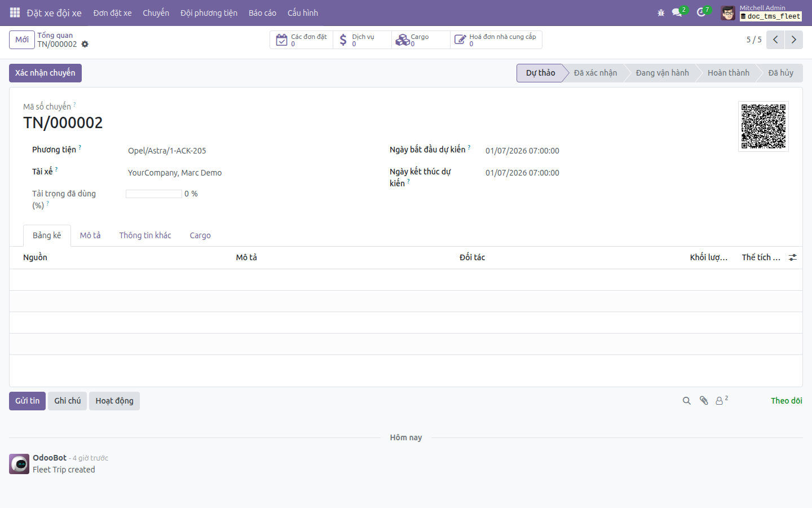Viewport: 812px width, 508px height.
Task: Click the Theo dõi follow button
Action: coord(787,401)
